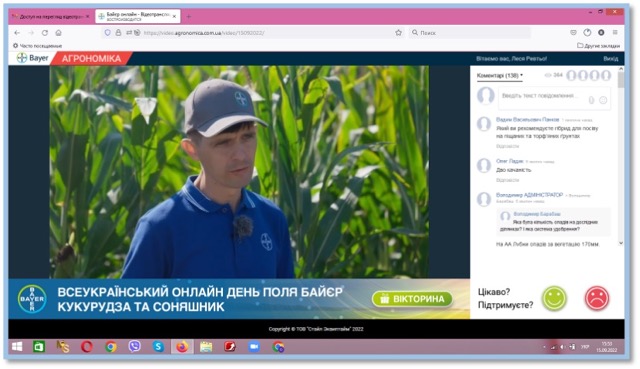Open Zoom from the taskbar
640x369 pixels.
(254, 347)
